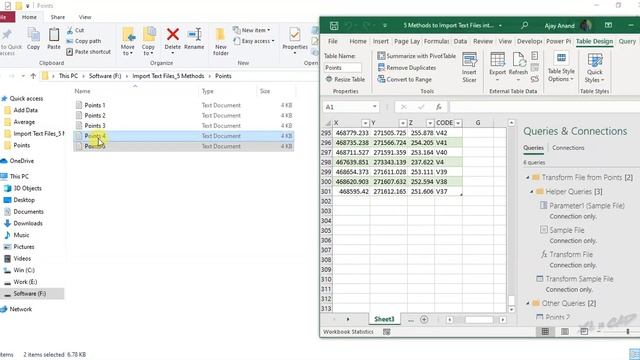Viewport: 640px width, 360px height.
Task: Click the Excel save icon in title bar
Action: 334,26
